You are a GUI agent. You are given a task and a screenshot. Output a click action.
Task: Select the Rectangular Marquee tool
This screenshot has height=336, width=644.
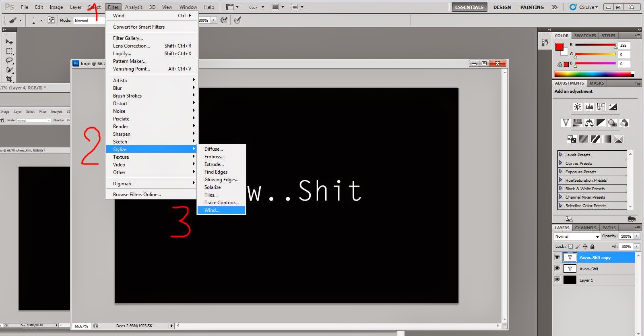tap(9, 51)
